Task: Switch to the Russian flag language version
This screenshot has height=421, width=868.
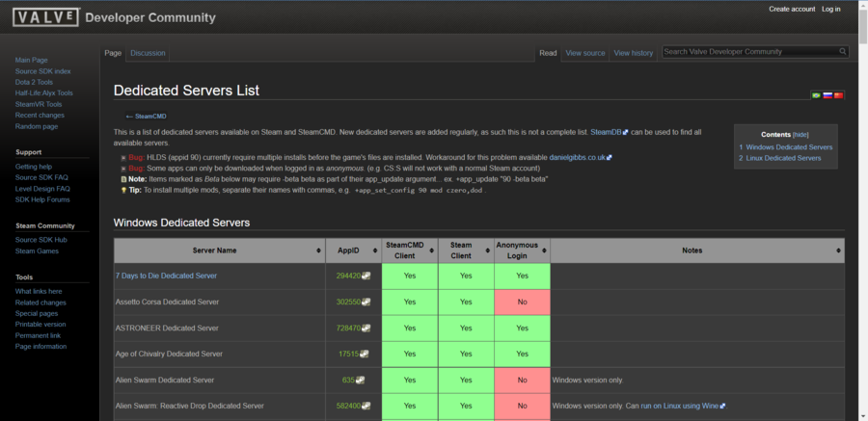Action: click(827, 95)
